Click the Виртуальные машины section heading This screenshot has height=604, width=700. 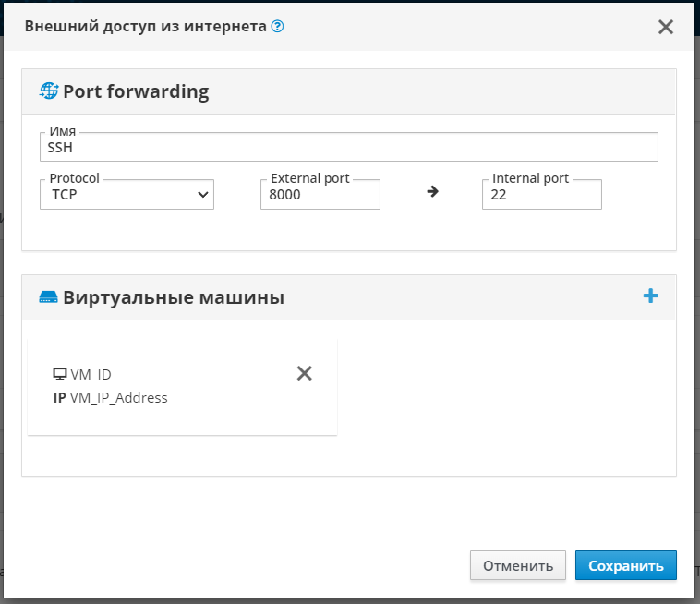[x=174, y=297]
